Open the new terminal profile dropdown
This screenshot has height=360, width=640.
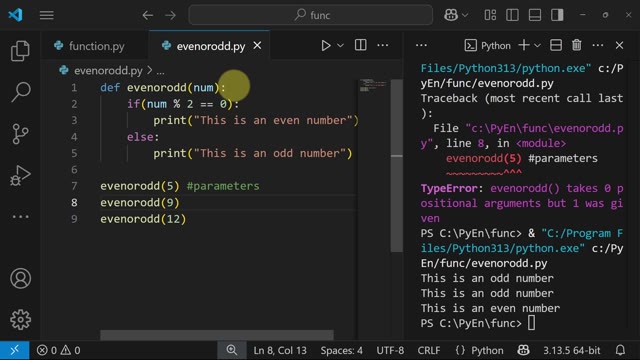click(x=538, y=45)
